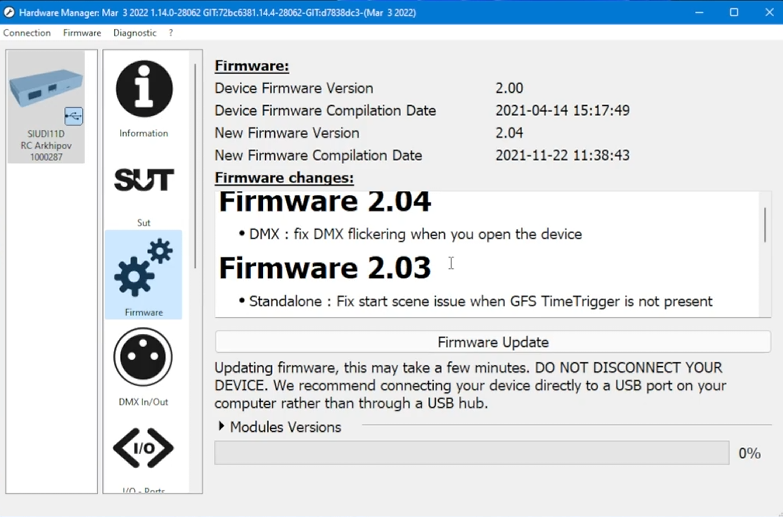Click new firmware version value 2.04
Screen dimensions: 783x517
(509, 133)
